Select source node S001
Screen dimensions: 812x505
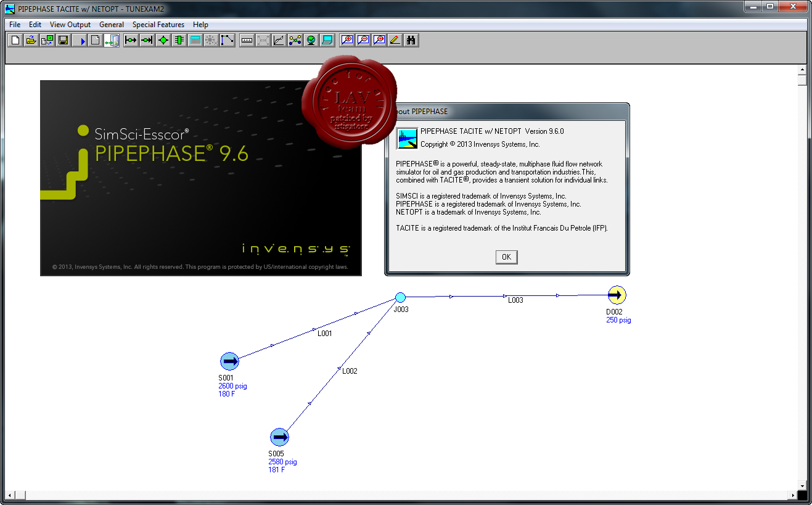tap(229, 362)
